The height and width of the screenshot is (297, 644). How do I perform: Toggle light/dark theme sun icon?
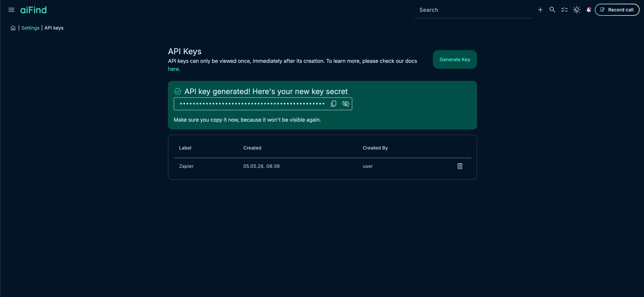point(577,10)
